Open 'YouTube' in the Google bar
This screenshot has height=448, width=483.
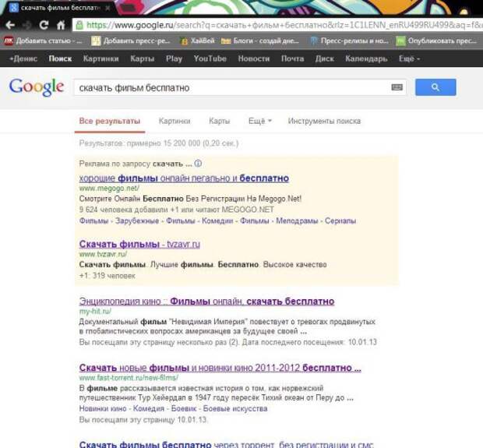coord(210,58)
